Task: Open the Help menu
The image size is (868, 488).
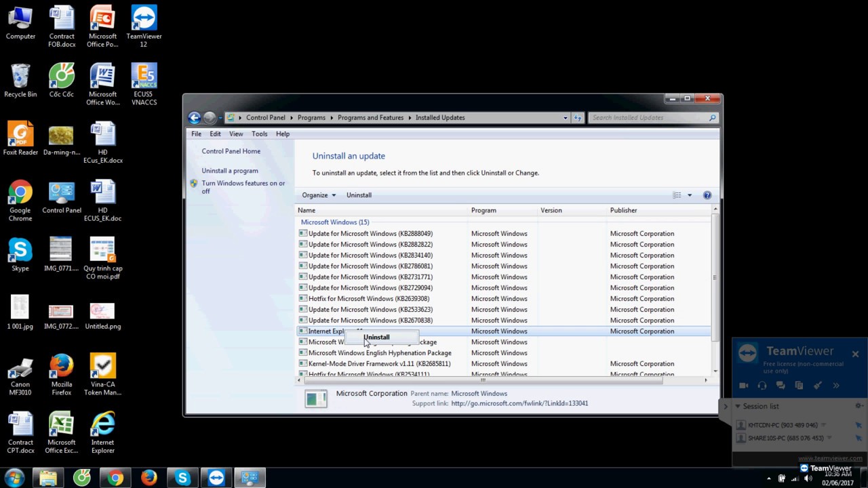Action: [283, 134]
